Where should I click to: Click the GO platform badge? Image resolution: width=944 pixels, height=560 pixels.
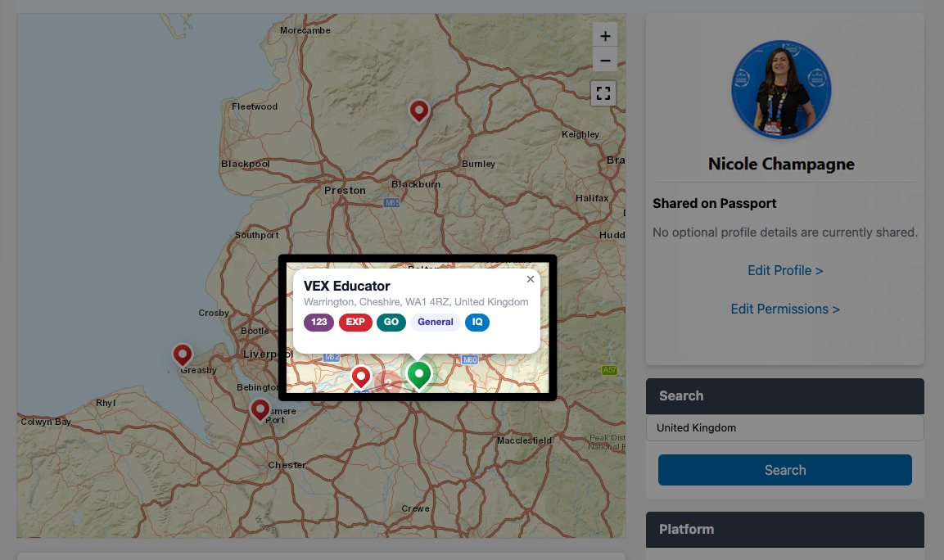pyautogui.click(x=391, y=322)
